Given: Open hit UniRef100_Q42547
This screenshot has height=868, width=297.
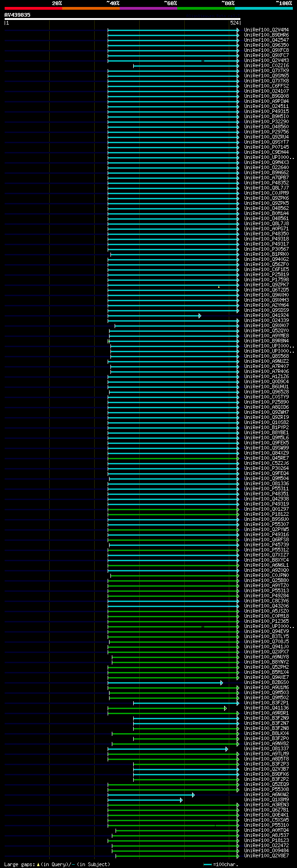Looking at the screenshot, I should click(x=266, y=40).
